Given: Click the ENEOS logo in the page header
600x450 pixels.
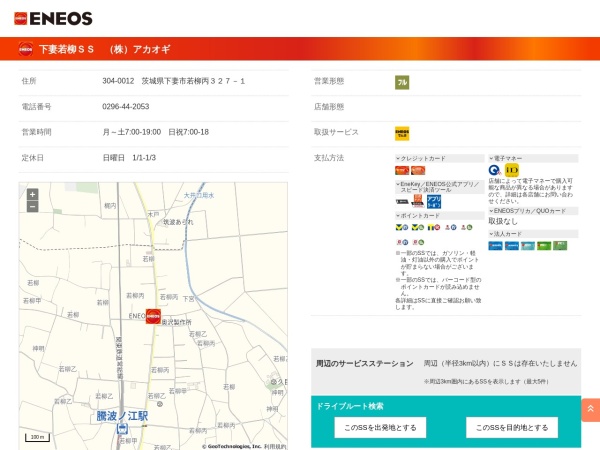Looking at the screenshot, I should [53, 18].
